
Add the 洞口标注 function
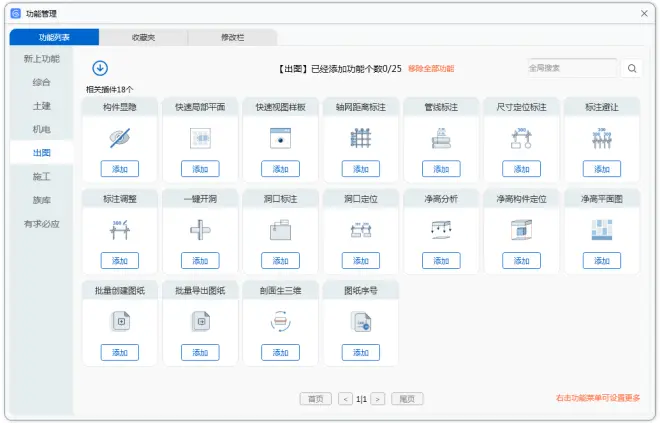point(280,261)
